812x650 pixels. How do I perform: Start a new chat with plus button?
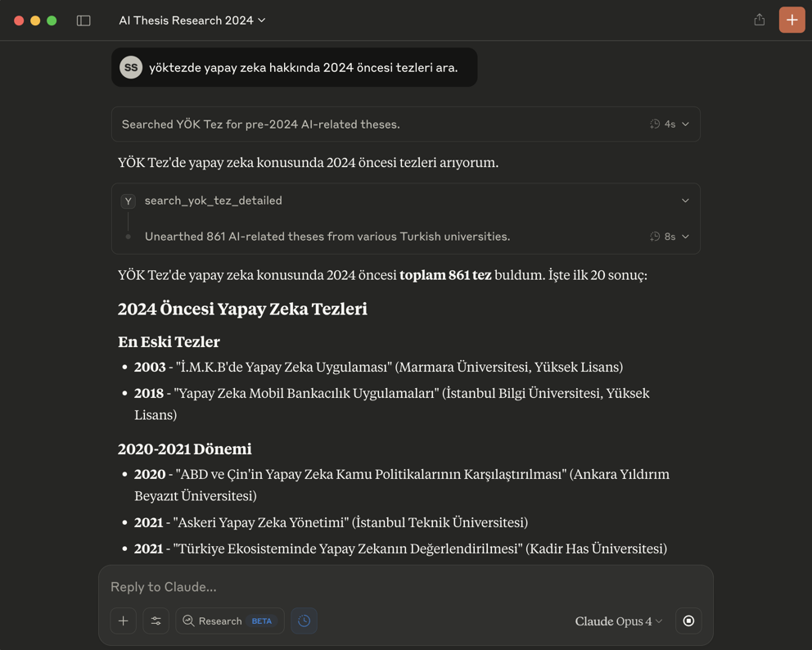(x=792, y=20)
